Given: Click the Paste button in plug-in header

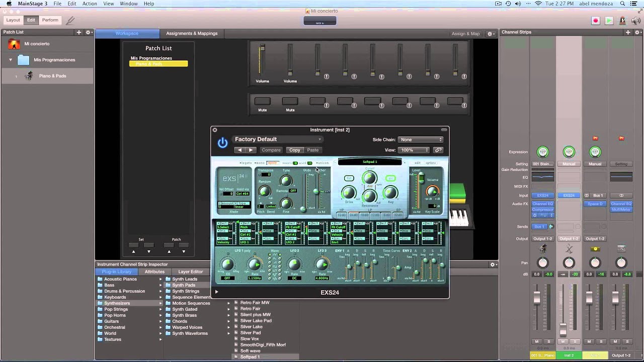Looking at the screenshot, I should 313,150.
